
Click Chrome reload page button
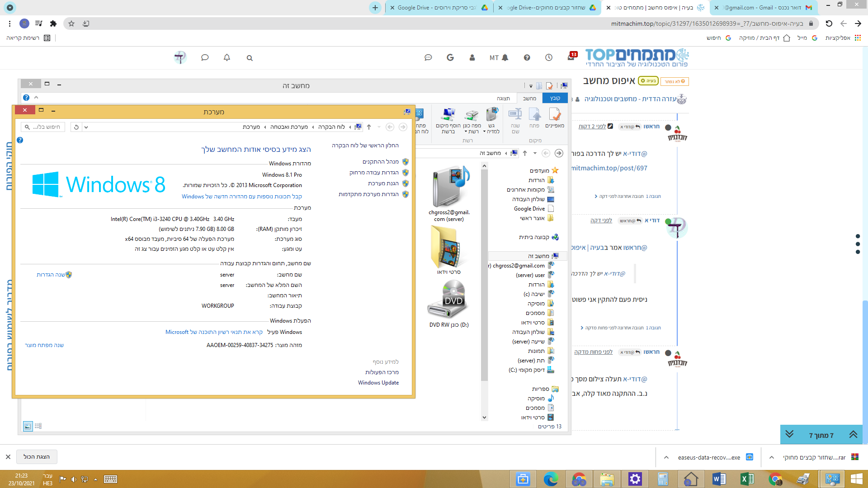829,23
